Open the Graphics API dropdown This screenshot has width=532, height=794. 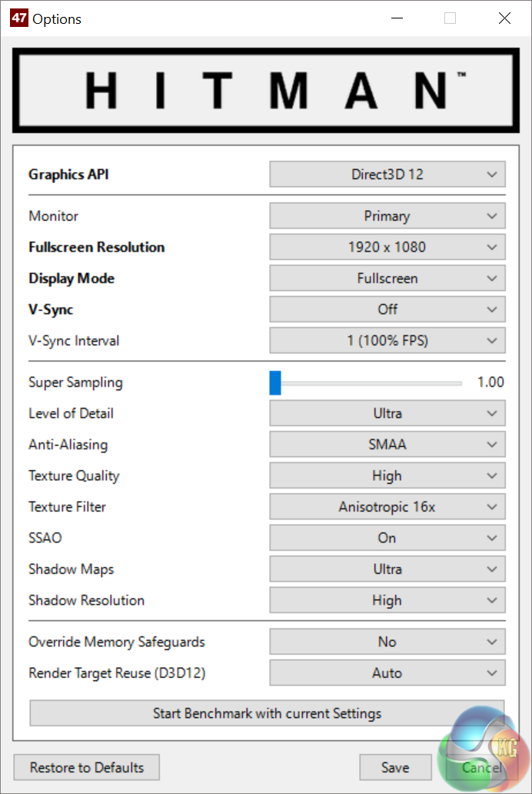[387, 175]
